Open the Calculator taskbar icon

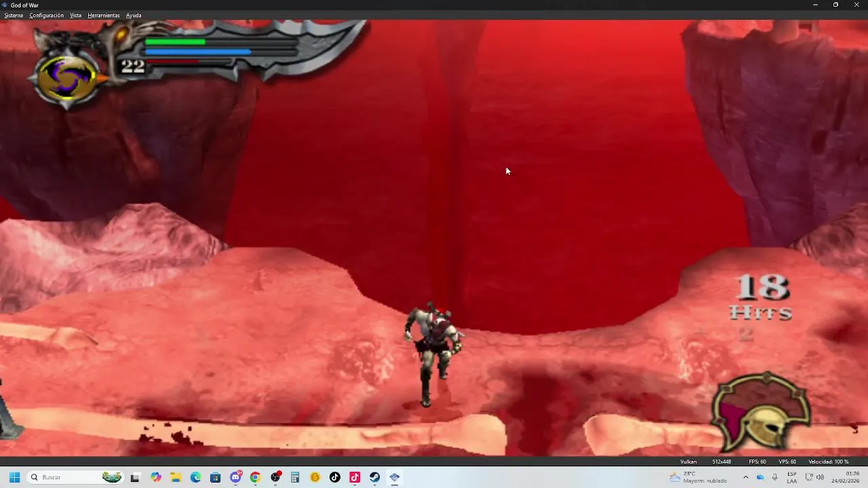point(295,477)
